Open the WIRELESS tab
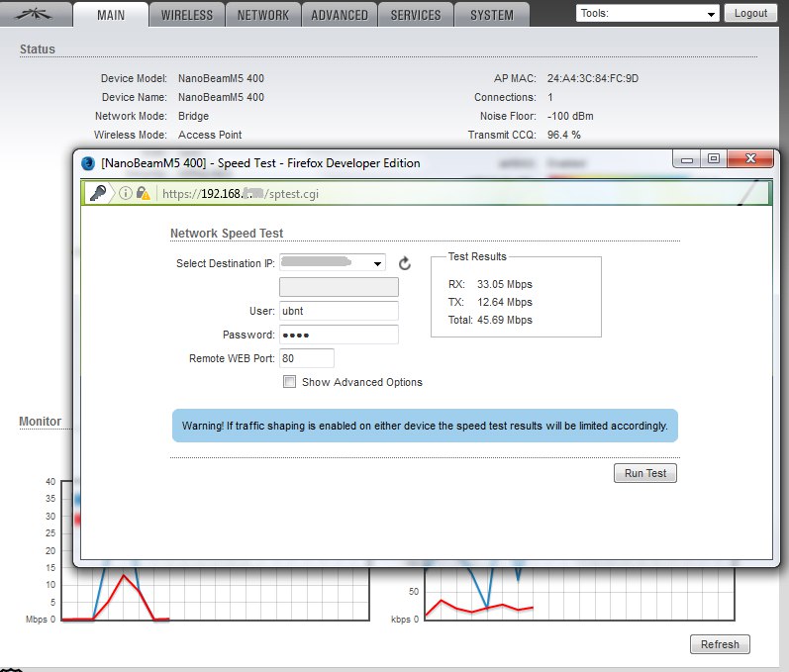Viewport: 789px width, 672px height. 187,15
